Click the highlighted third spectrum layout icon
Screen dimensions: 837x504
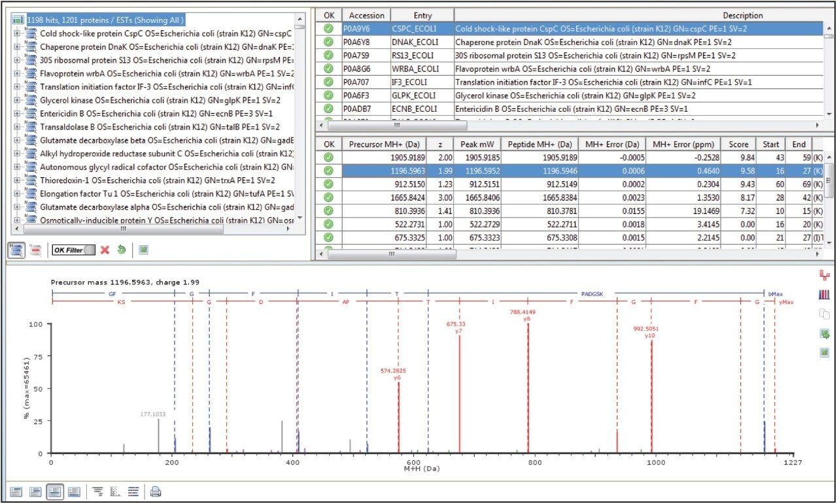click(x=55, y=492)
